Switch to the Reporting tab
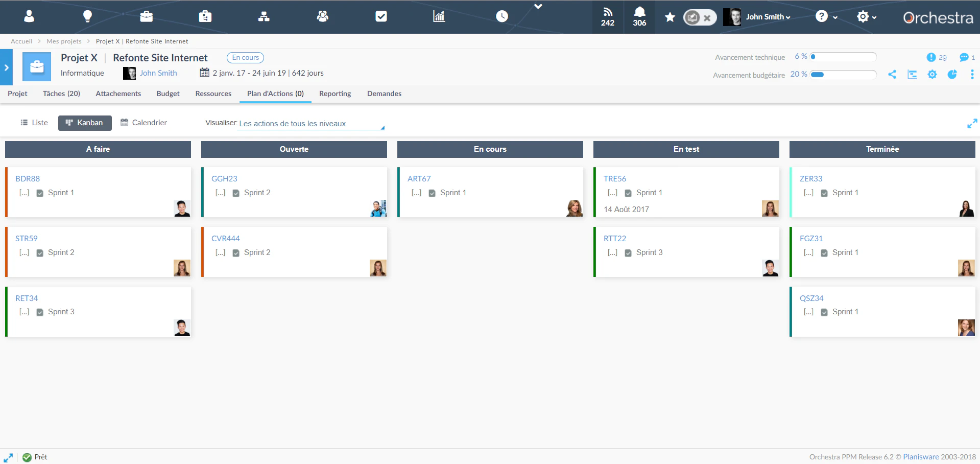 (x=335, y=94)
